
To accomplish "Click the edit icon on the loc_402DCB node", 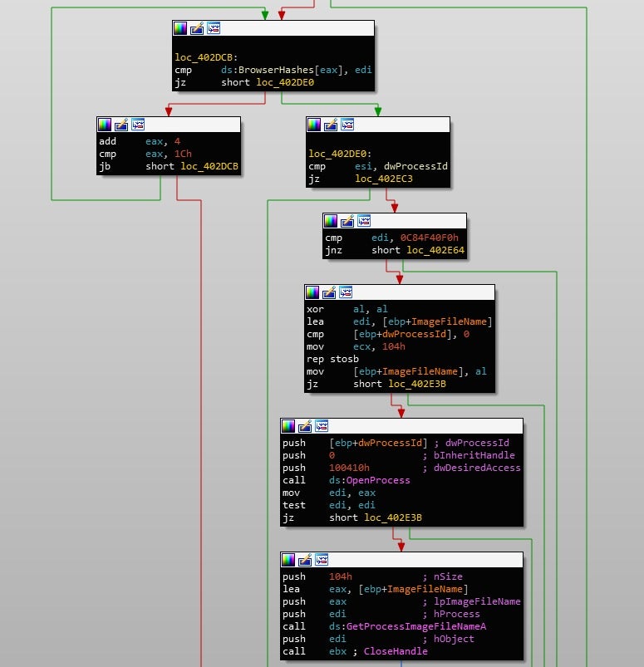I will [x=197, y=28].
